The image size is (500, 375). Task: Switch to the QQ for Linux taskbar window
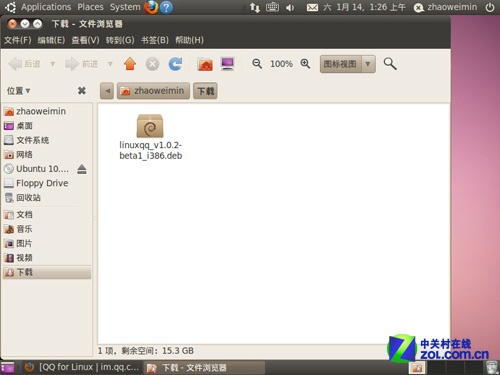[82, 367]
